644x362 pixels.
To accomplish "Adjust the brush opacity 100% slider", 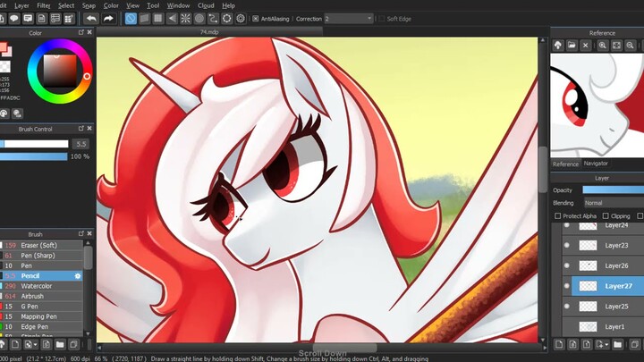I will coord(34,156).
